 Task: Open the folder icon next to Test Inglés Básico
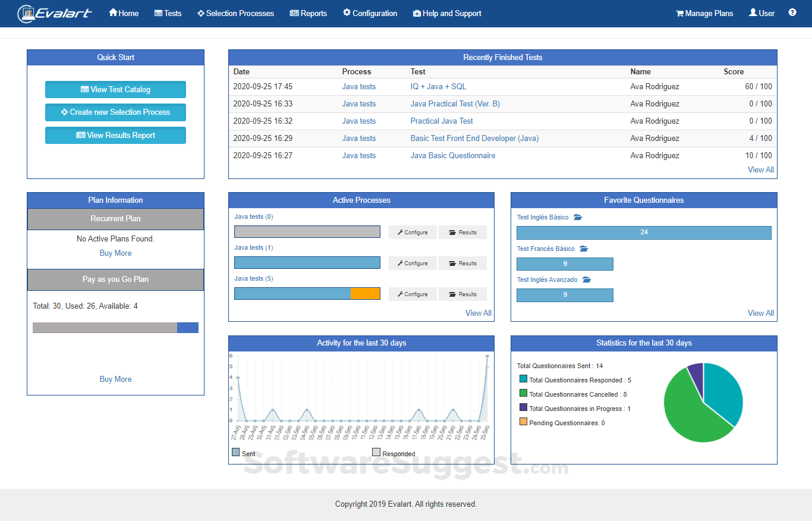(577, 217)
